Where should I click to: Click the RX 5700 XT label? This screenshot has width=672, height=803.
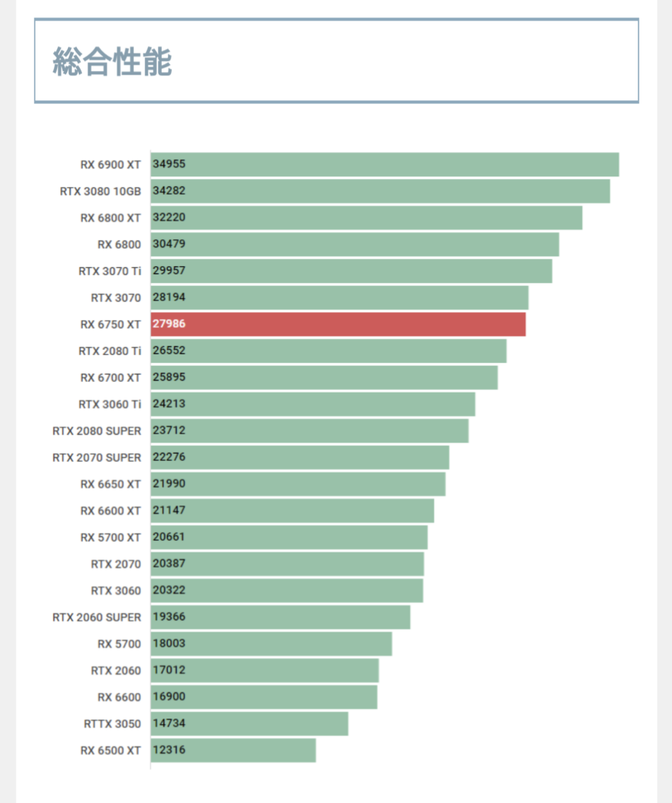coord(110,538)
